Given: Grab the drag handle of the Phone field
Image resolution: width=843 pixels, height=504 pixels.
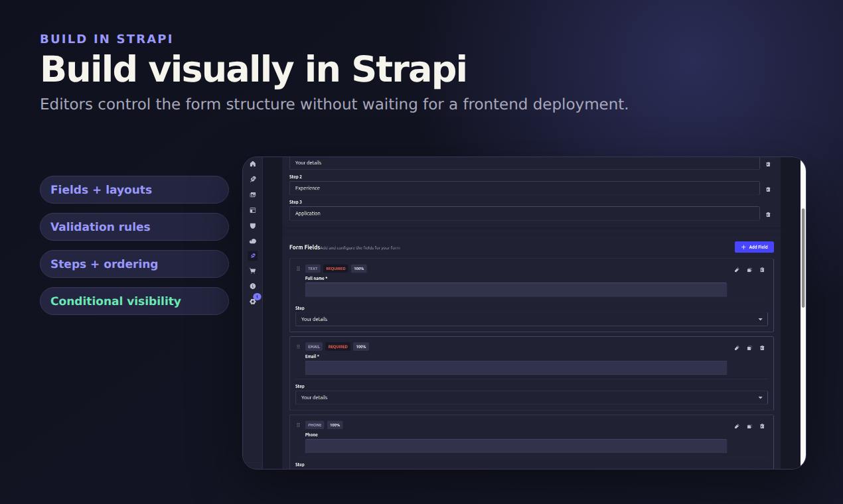Looking at the screenshot, I should pos(298,425).
